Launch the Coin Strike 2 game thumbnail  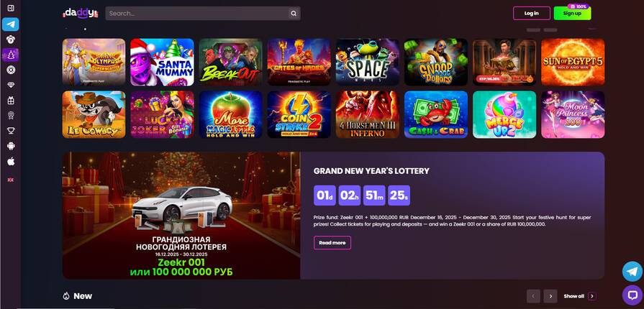299,114
